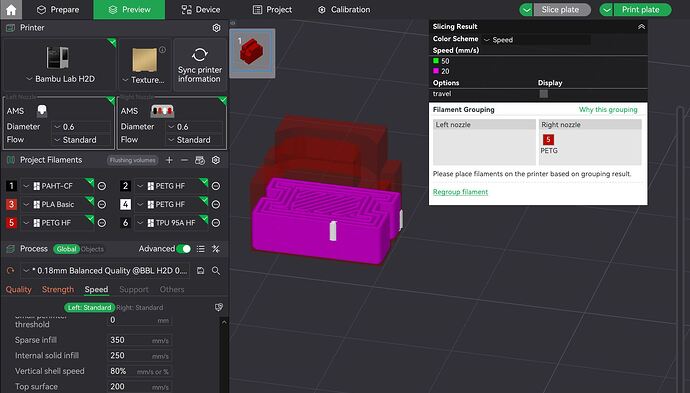Edit PLA Basic filament settings icon
This screenshot has height=393, width=690.
(x=102, y=205)
